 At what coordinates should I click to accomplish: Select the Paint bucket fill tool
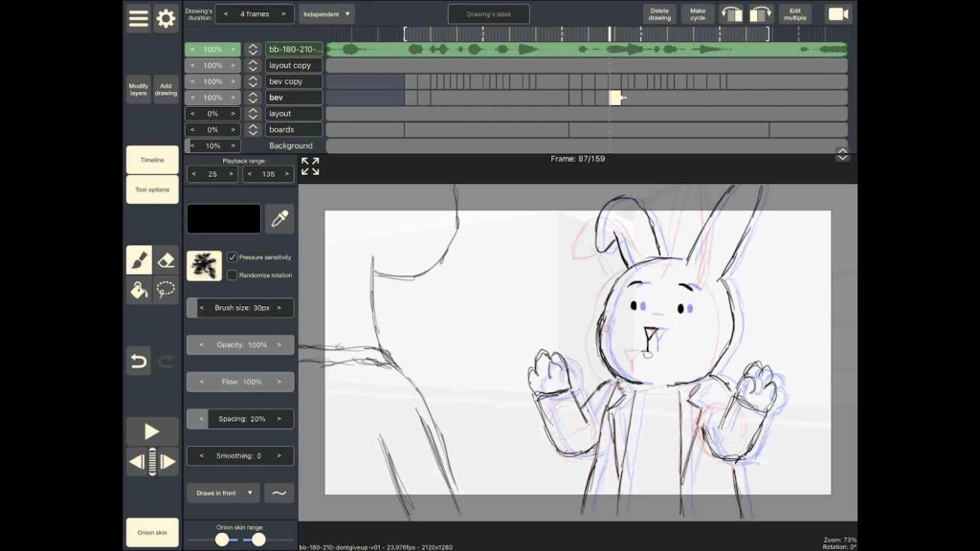pyautogui.click(x=140, y=290)
